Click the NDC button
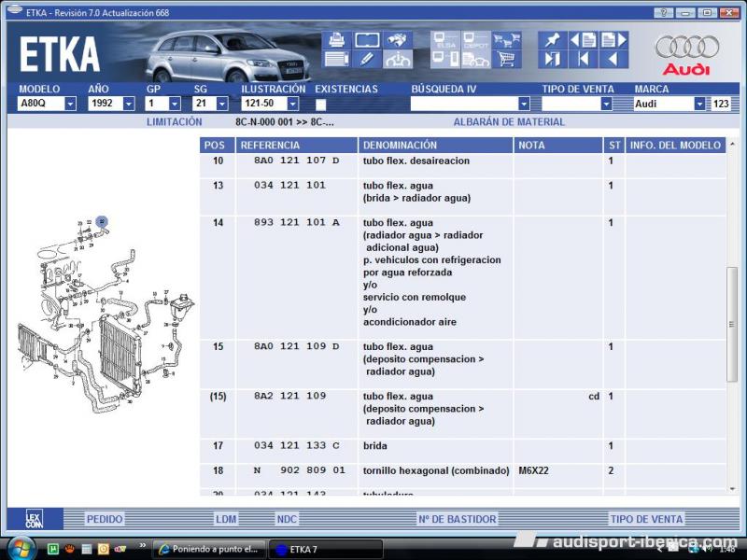 pyautogui.click(x=287, y=519)
